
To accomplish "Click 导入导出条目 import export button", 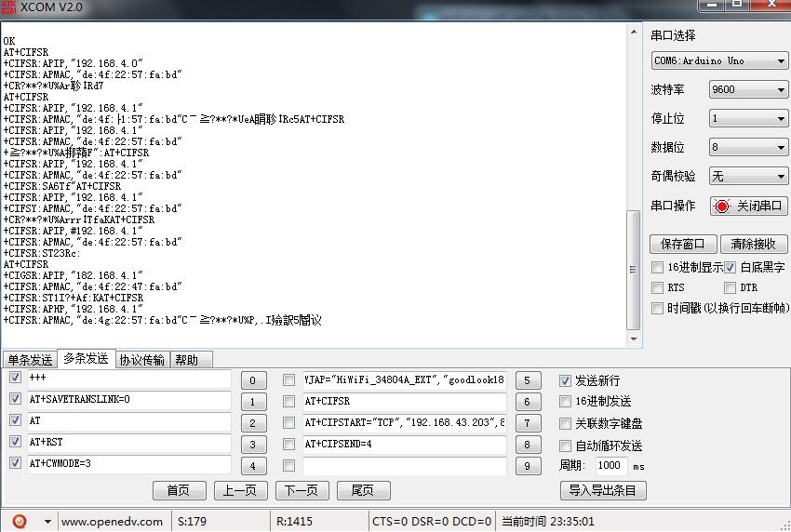I will click(x=603, y=490).
